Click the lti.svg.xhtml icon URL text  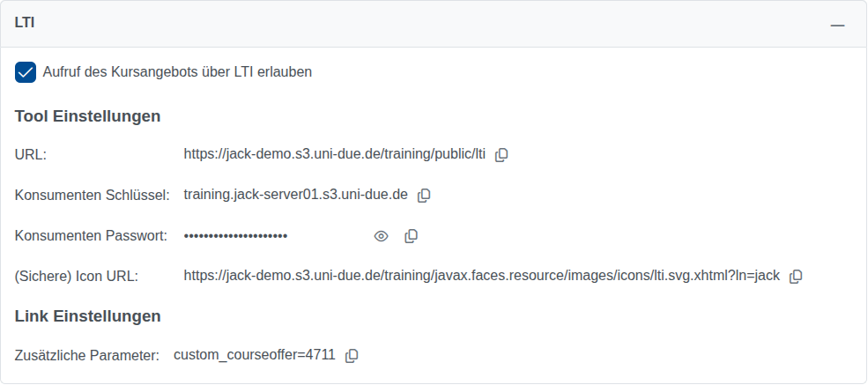482,276
